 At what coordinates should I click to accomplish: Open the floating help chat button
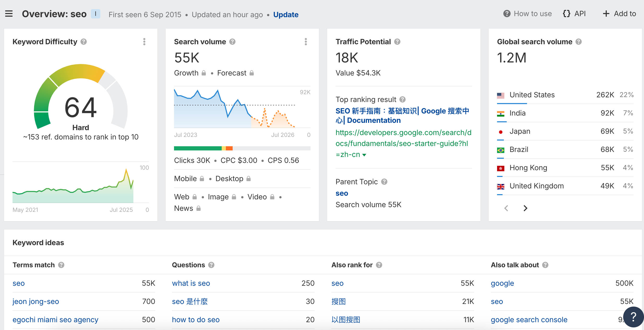pyautogui.click(x=633, y=317)
